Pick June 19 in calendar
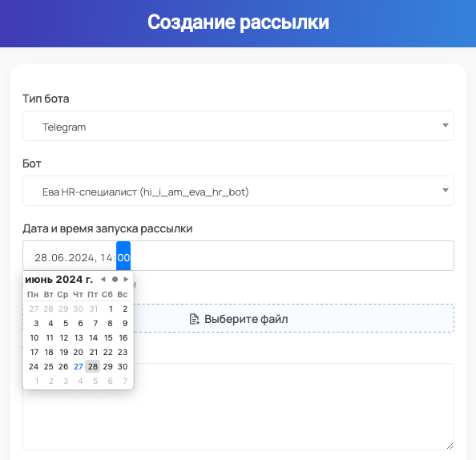This screenshot has width=476, height=460. 64,352
